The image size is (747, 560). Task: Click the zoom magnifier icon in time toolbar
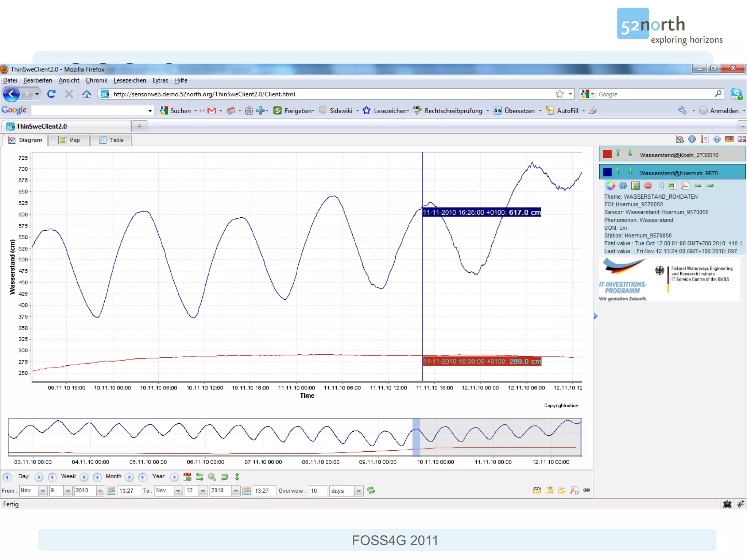coord(212,477)
